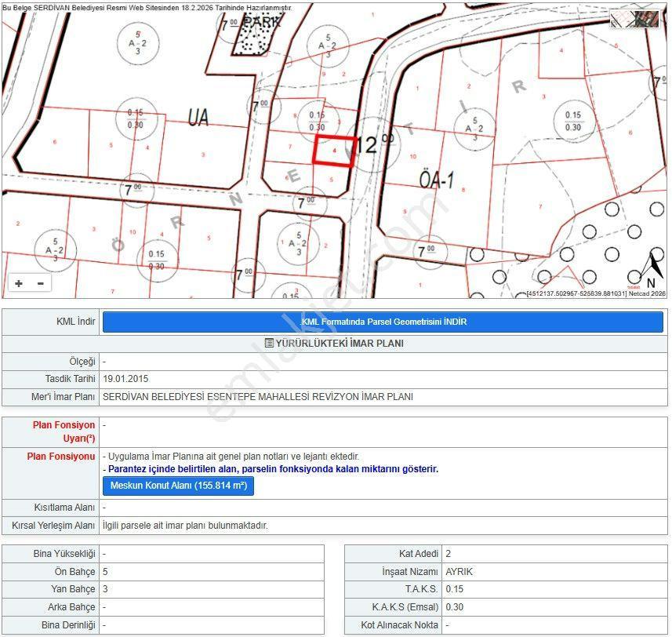Click the PARK label on the map
Screen dimensions: 672x637
pyautogui.click(x=262, y=21)
